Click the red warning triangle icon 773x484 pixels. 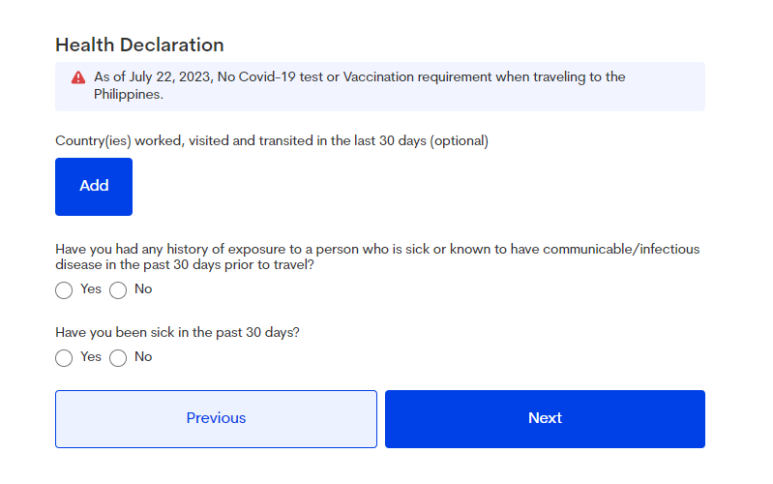[78, 78]
